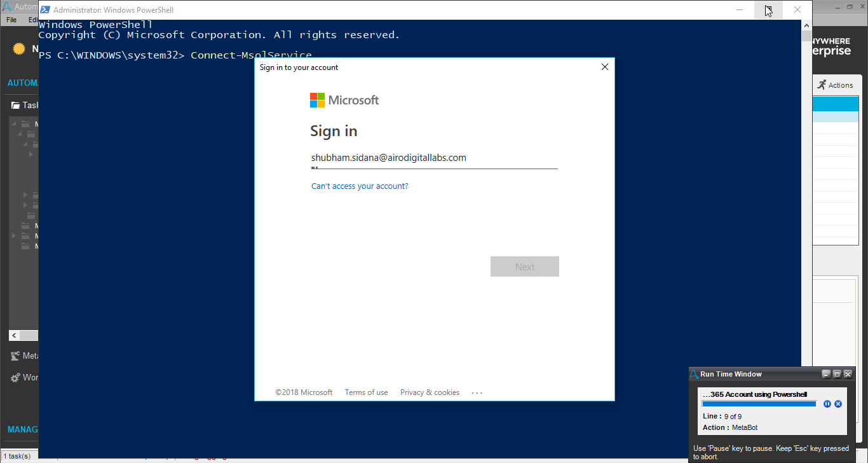Viewport: 868px width, 463px height.
Task: Maximize the PowerShell window
Action: pos(769,10)
